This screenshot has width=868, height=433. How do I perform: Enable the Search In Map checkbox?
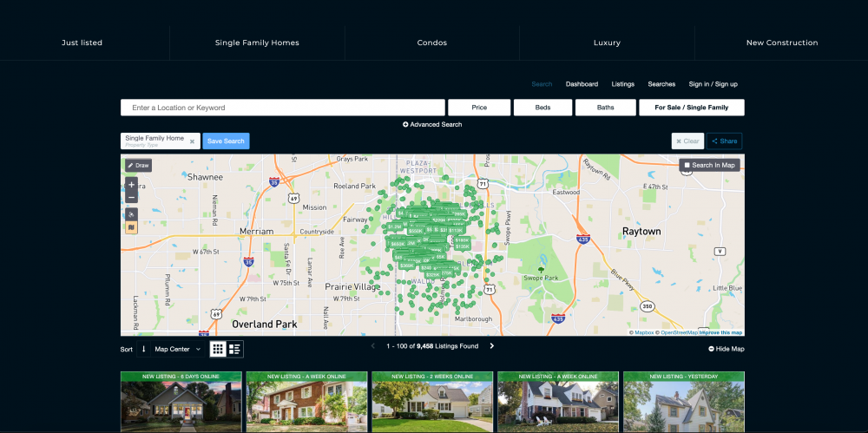pos(687,165)
